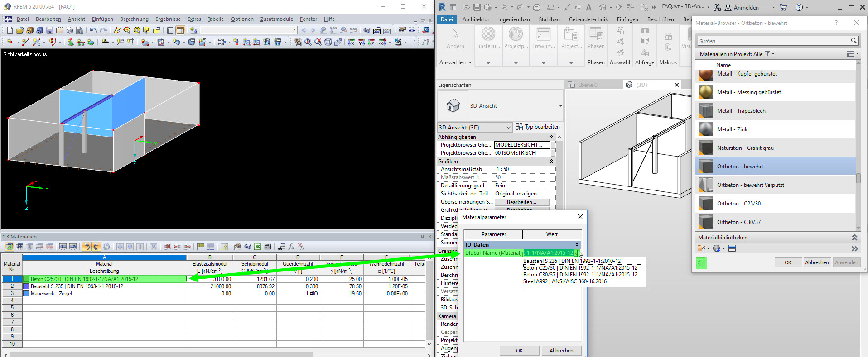This screenshot has width=868, height=357.
Task: Collapse the Abhängigkeiten section in Eigenschaften
Action: pos(551,137)
